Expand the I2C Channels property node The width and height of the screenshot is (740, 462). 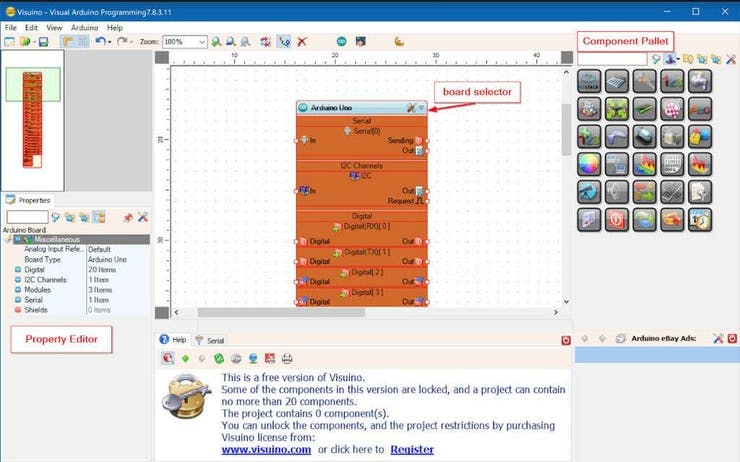click(x=15, y=280)
